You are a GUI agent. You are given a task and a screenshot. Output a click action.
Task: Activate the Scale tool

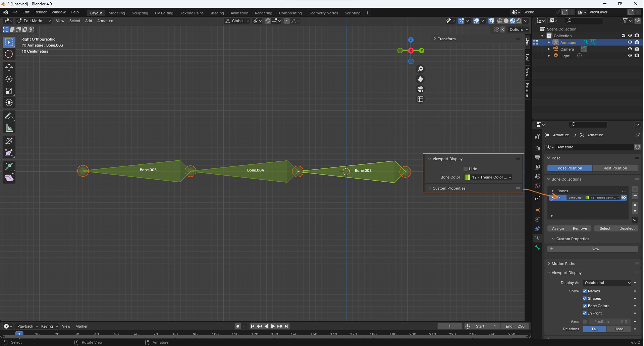(x=9, y=91)
